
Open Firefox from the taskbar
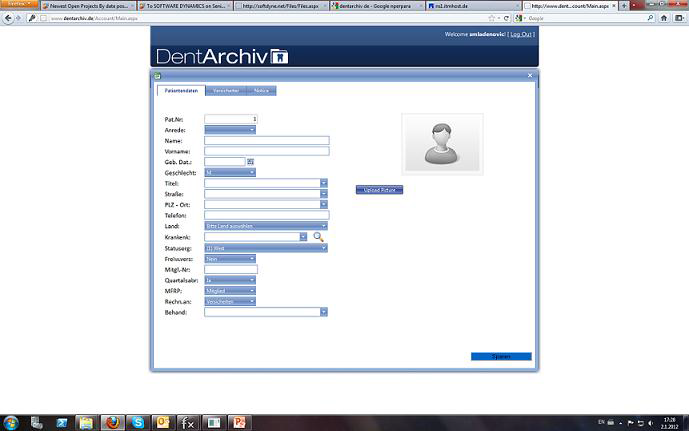(x=112, y=423)
